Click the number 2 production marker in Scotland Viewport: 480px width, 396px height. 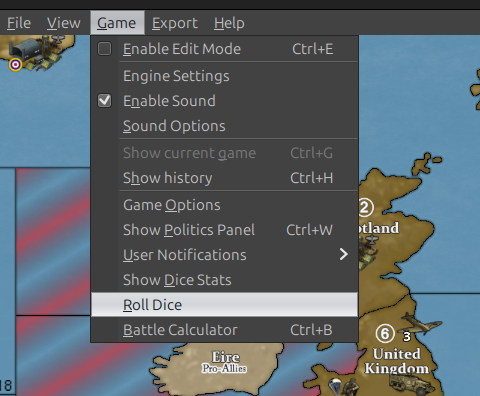point(365,207)
